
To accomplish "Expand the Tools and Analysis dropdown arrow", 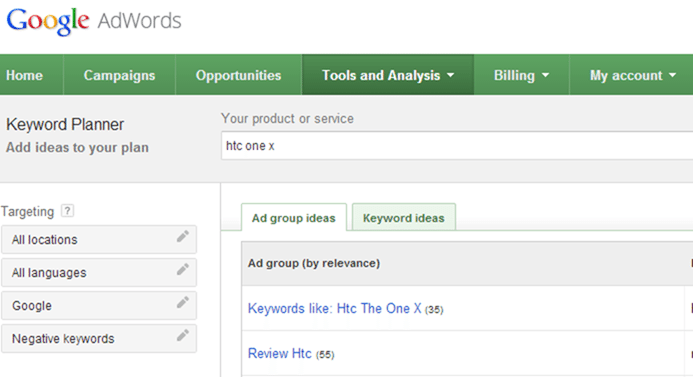I will click(x=450, y=76).
